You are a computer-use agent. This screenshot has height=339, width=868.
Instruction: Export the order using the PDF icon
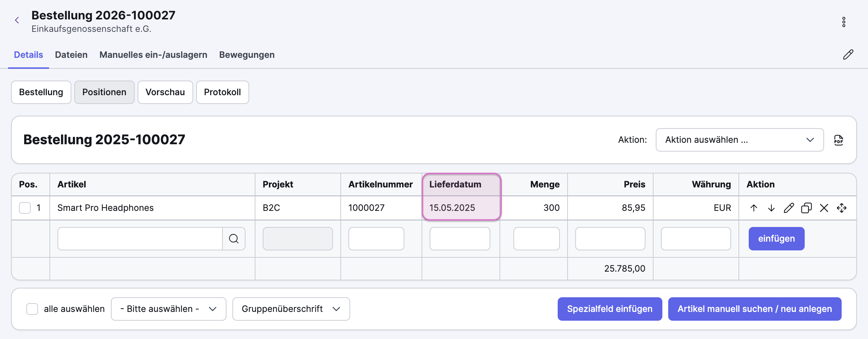coord(838,140)
